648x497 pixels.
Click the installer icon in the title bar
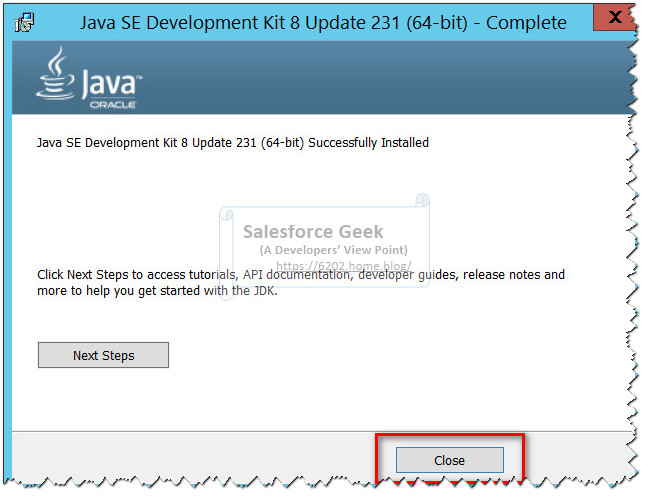click(24, 22)
